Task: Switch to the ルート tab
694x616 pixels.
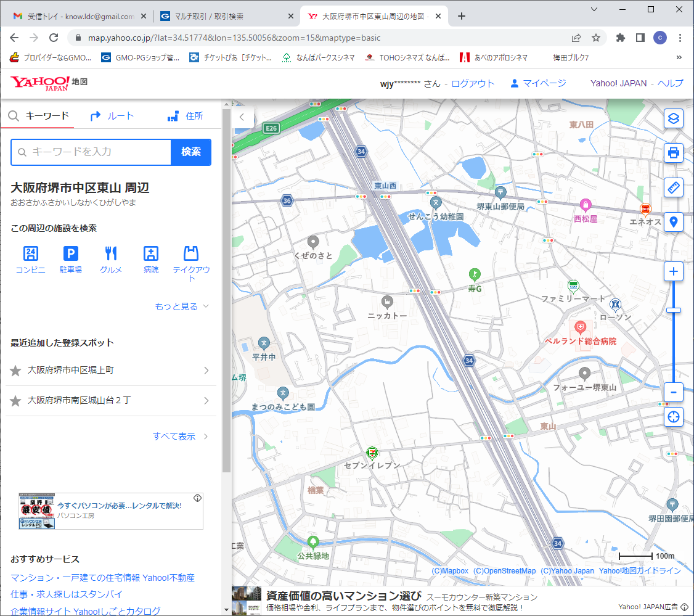Action: (x=112, y=116)
